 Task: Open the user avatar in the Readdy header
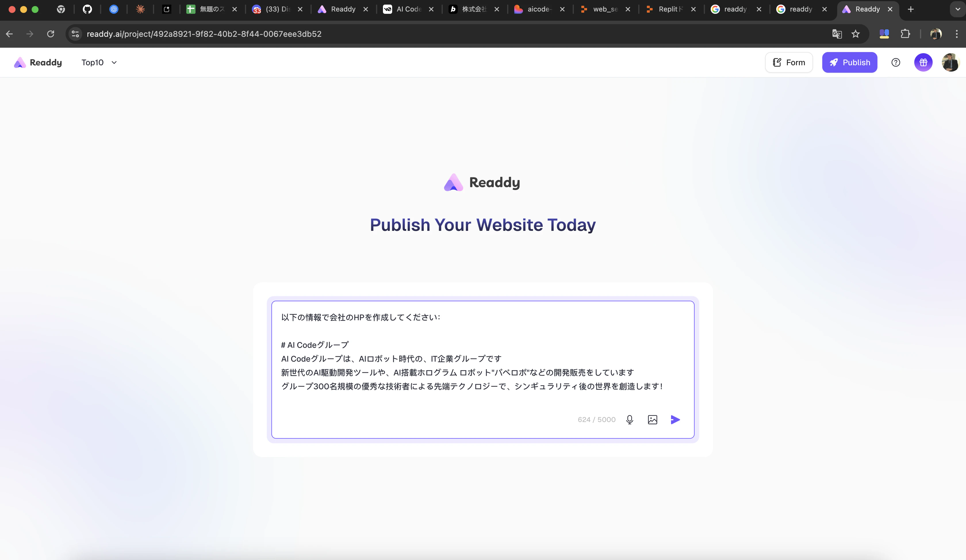[950, 62]
